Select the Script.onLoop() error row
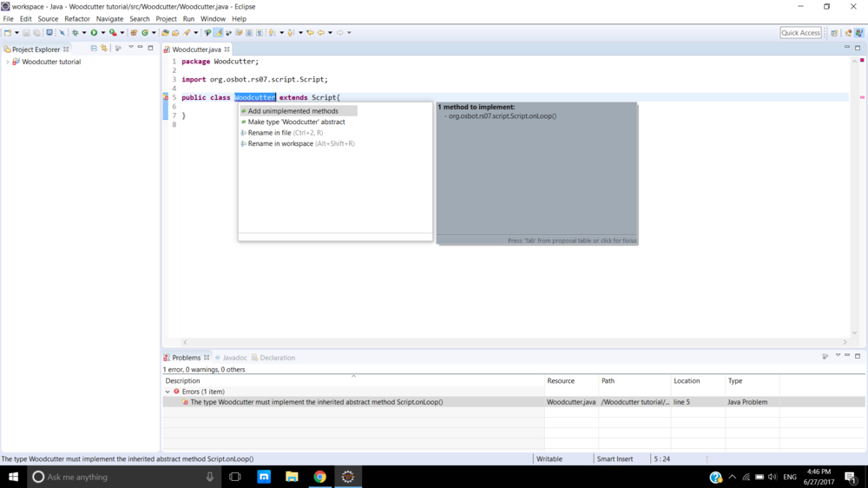868x488 pixels. click(514, 402)
